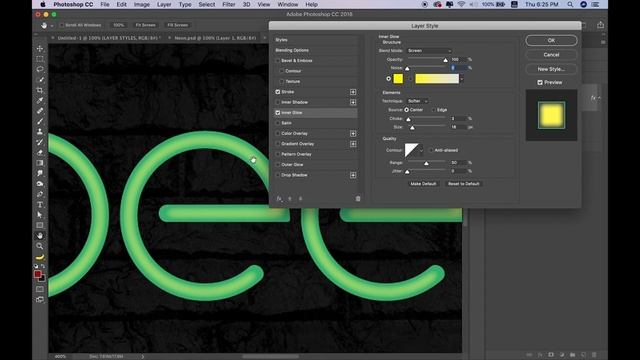Click Cancel in Layer Style dialog
This screenshot has height=360, width=640.
tap(551, 55)
